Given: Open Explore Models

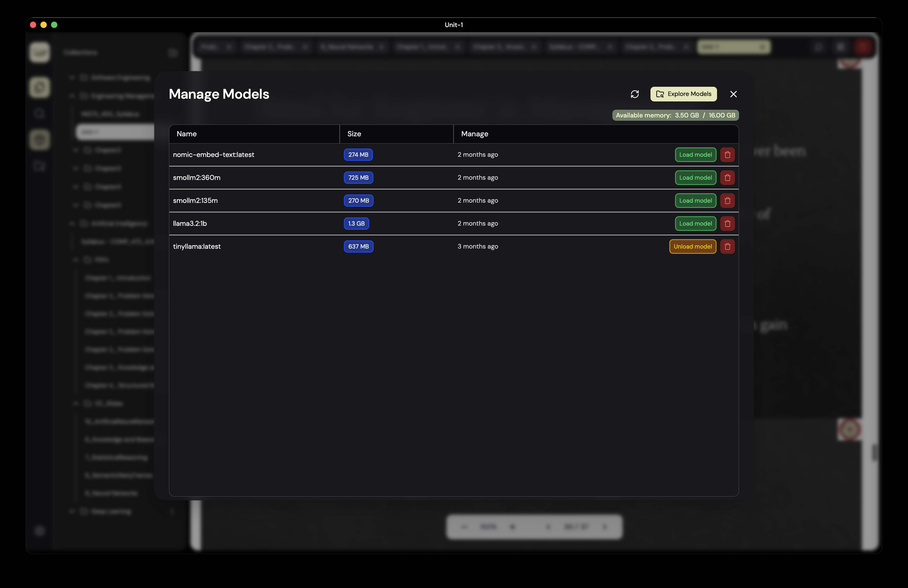Looking at the screenshot, I should click(x=683, y=94).
